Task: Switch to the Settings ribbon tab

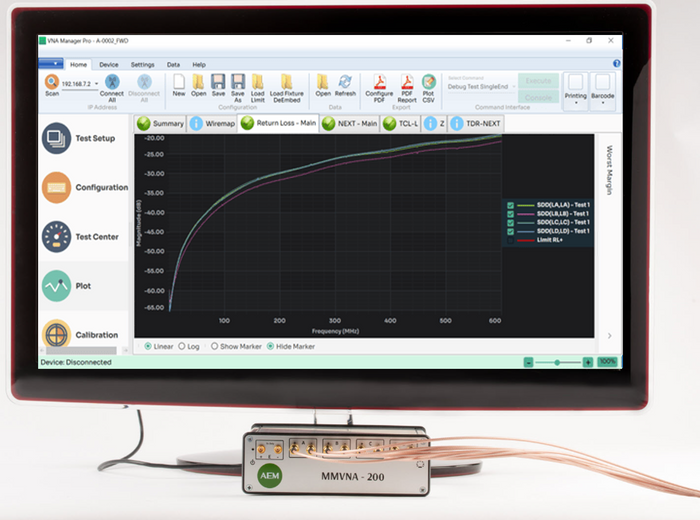Action: (142, 64)
